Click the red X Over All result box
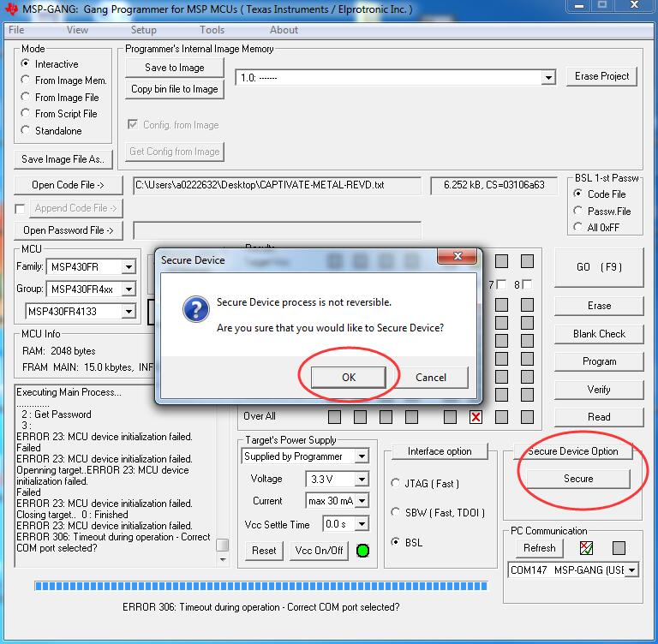The image size is (658, 644). pos(476,417)
